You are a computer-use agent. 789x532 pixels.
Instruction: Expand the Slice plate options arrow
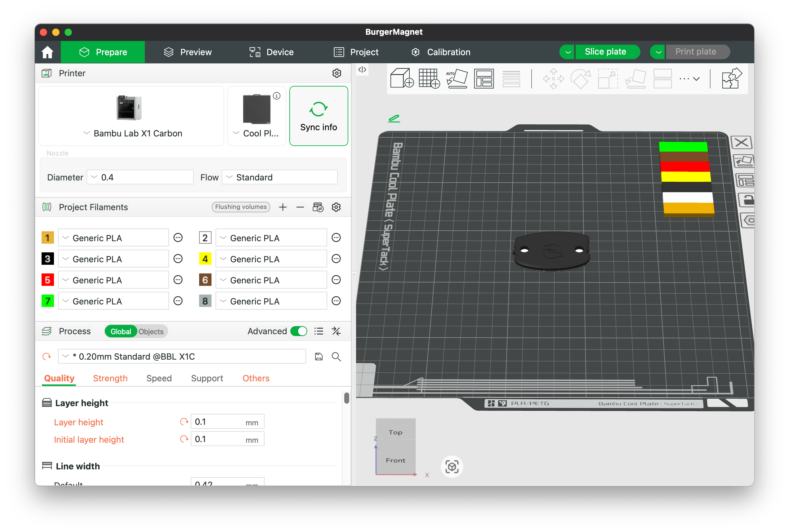pyautogui.click(x=567, y=51)
